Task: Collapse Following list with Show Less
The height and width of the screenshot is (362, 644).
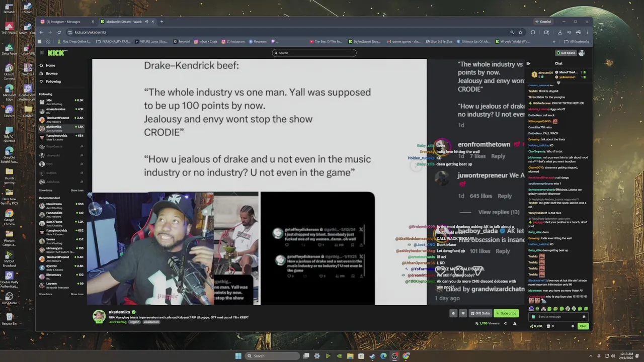Action: click(77, 191)
